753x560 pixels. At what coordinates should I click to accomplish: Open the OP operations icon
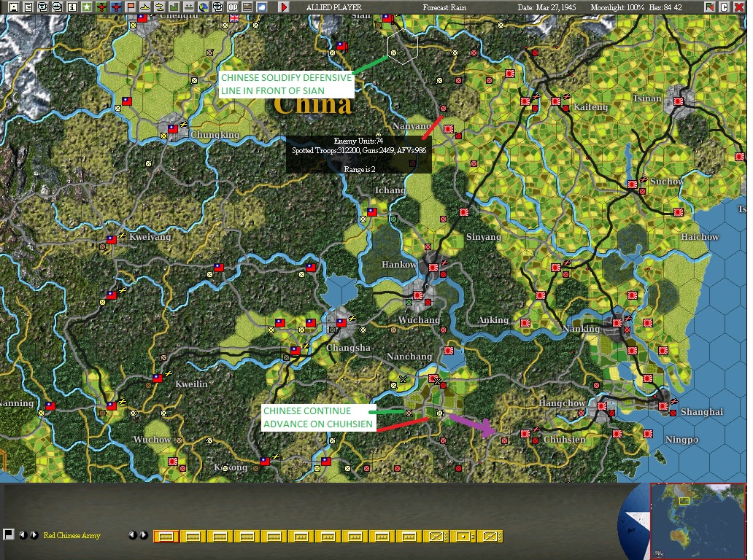coord(233,7)
